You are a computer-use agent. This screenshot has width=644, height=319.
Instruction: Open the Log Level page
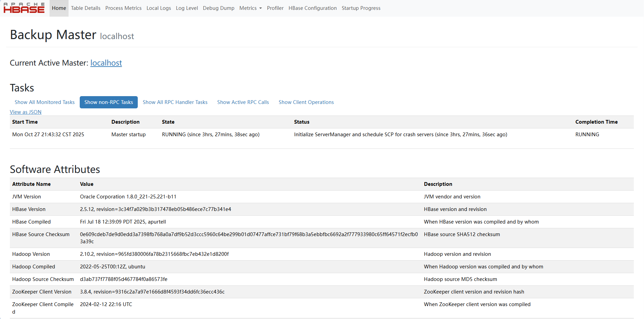187,8
